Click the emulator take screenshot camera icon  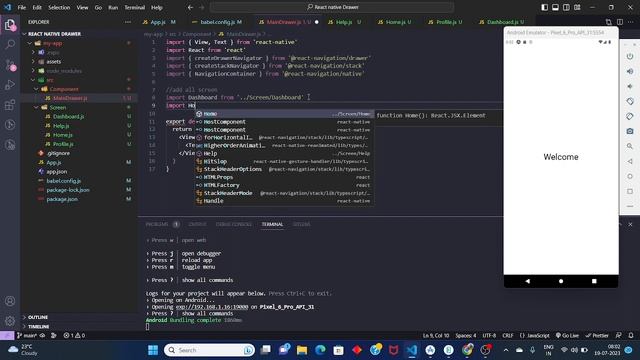[630, 131]
